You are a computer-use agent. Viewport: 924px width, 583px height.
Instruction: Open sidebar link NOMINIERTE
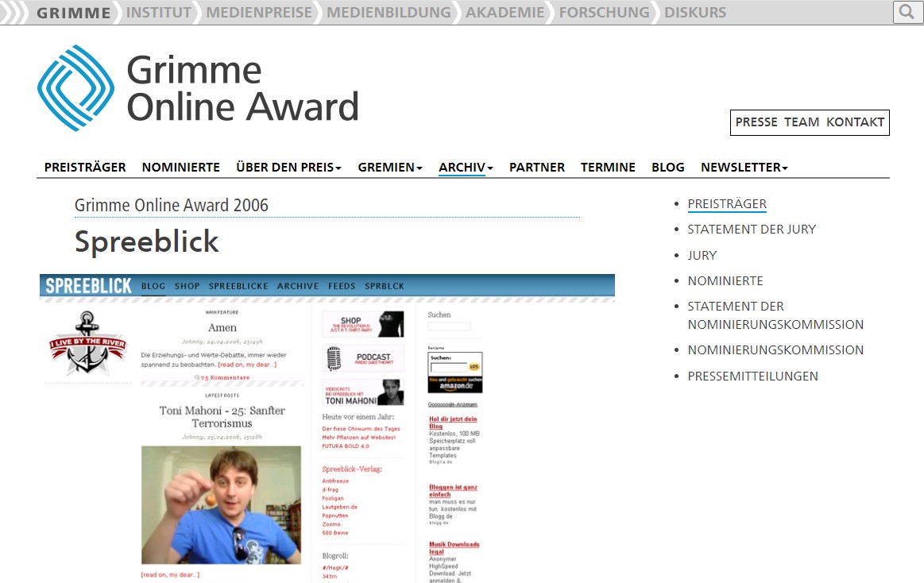click(x=725, y=281)
